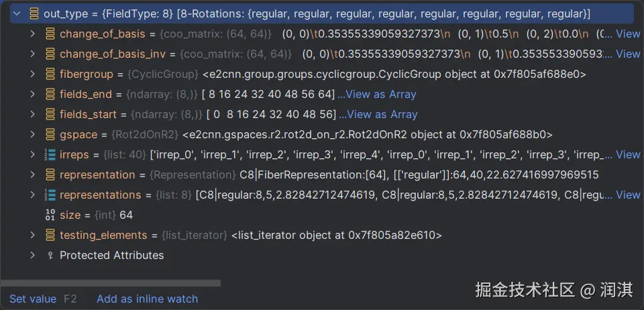The width and height of the screenshot is (644, 310).
Task: Expand the representation variable node
Action: point(33,174)
